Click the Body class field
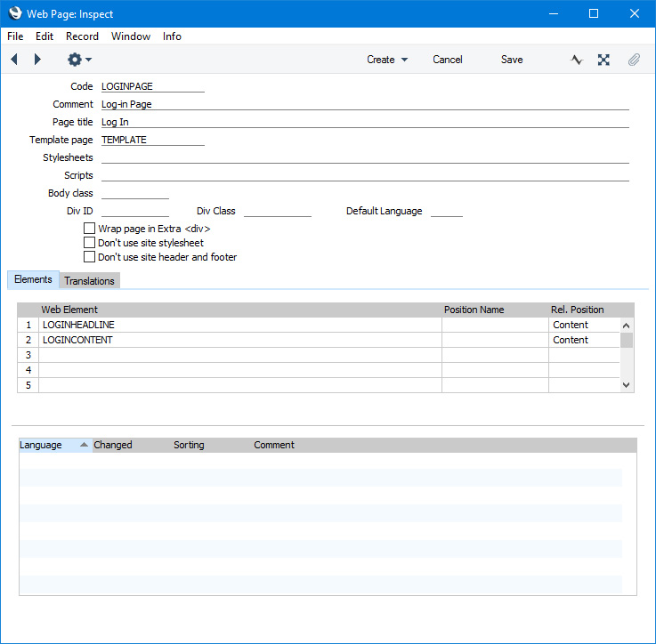Screen dimensions: 656x644 (135, 193)
